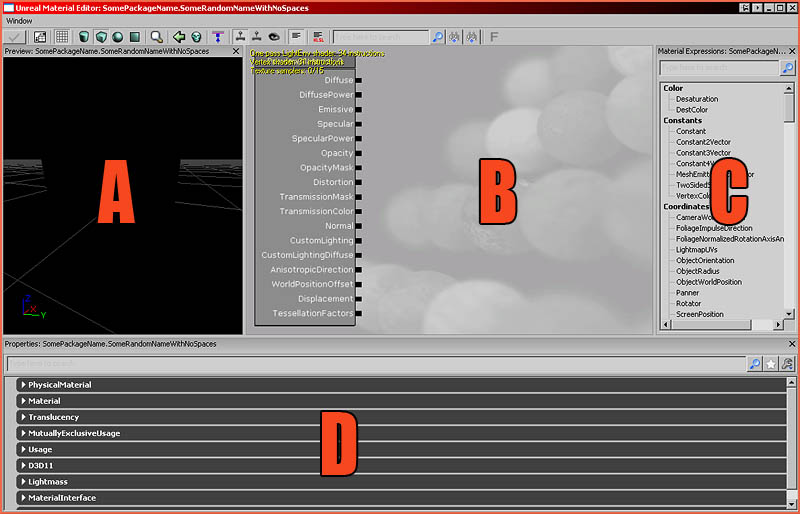
Task: Click the toolbar search text field
Action: (381, 37)
